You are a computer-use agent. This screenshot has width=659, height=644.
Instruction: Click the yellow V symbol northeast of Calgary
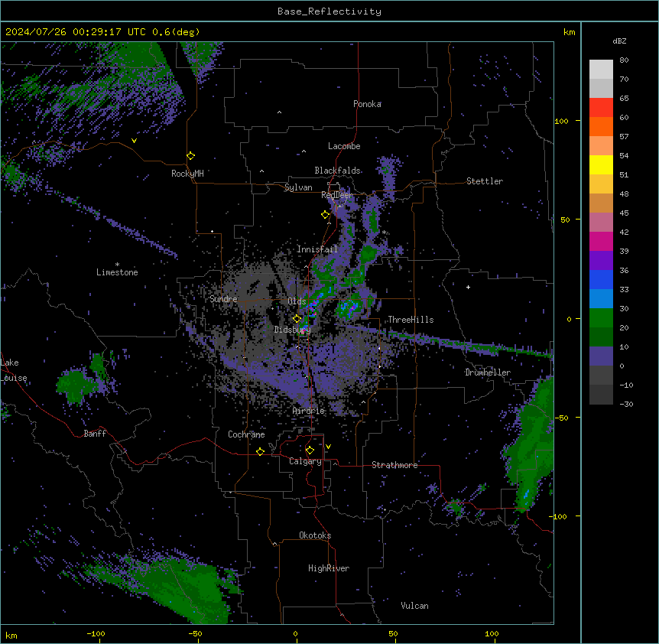328,447
